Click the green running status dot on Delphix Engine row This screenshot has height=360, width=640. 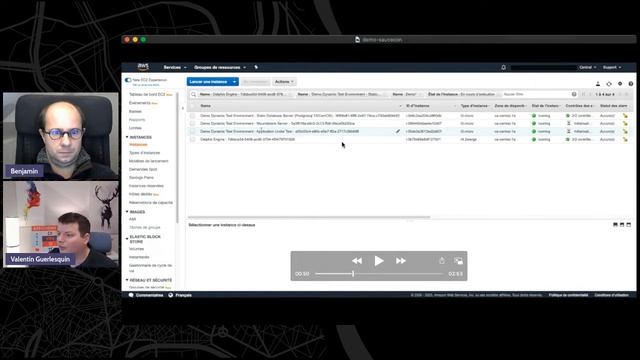coord(534,140)
